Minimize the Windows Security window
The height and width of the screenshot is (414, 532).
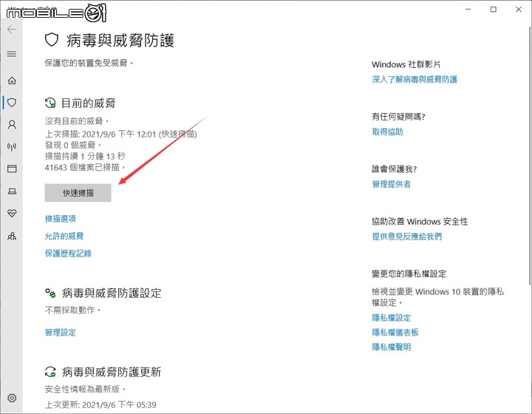coord(468,10)
